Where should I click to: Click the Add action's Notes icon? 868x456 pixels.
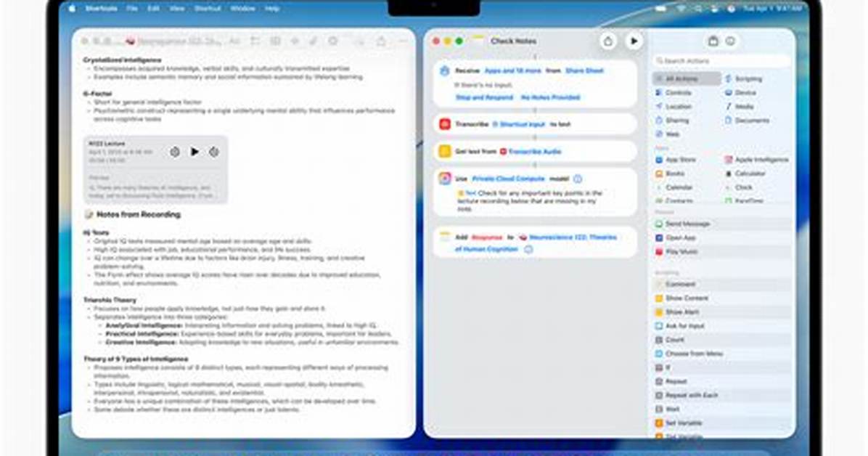(x=444, y=237)
